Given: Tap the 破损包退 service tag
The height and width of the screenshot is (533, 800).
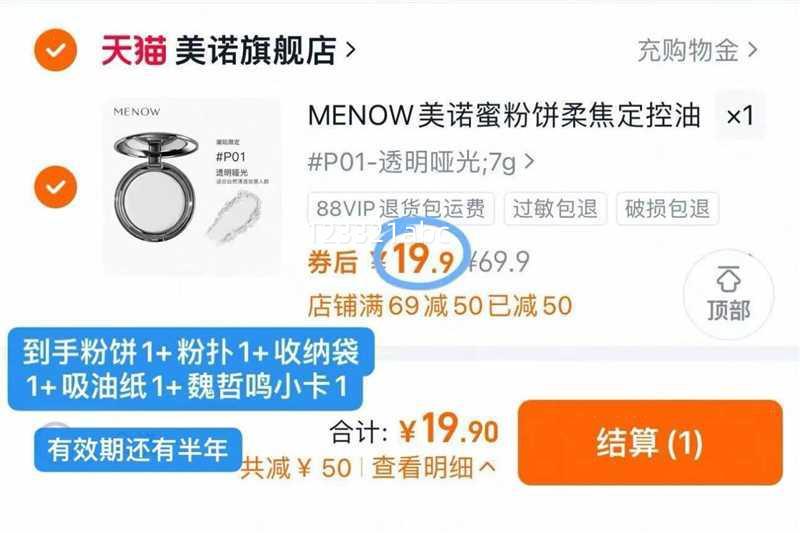Looking at the screenshot, I should [667, 208].
